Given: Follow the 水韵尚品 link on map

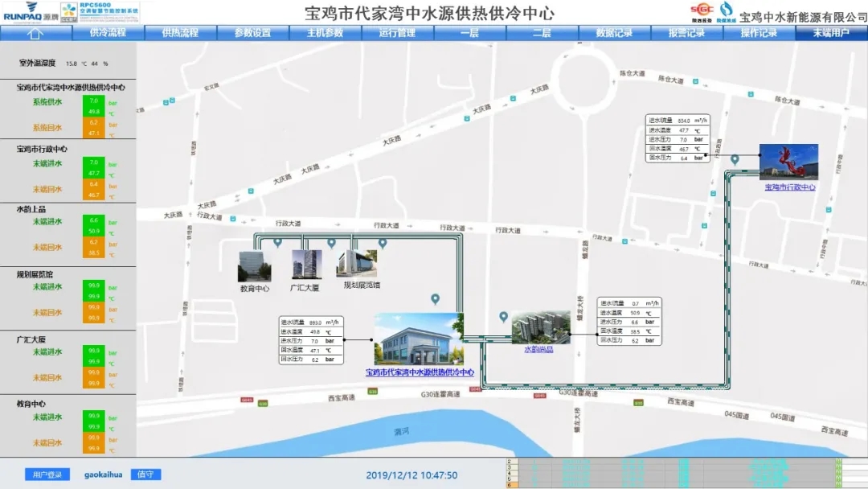Looking at the screenshot, I should coord(538,349).
